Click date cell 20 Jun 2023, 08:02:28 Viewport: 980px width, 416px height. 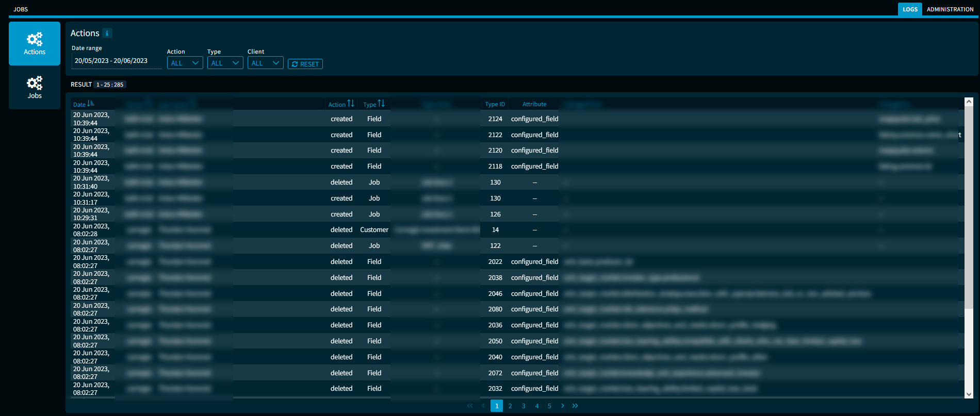(92, 230)
